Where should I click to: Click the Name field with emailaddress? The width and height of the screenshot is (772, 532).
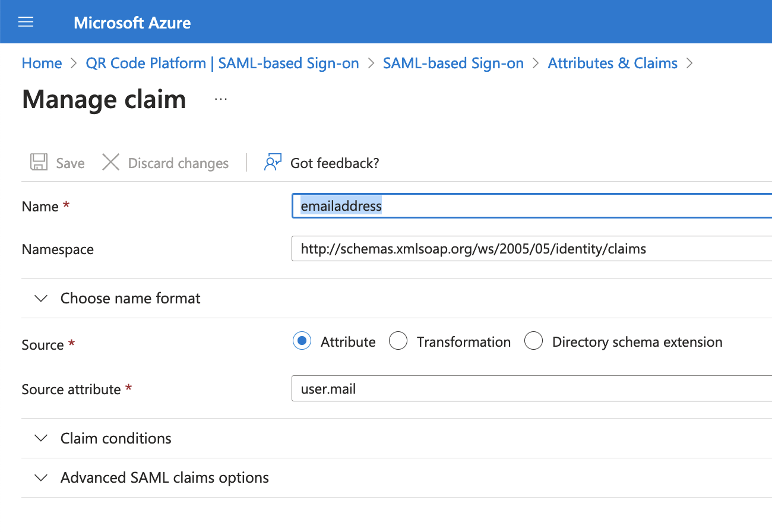(531, 206)
